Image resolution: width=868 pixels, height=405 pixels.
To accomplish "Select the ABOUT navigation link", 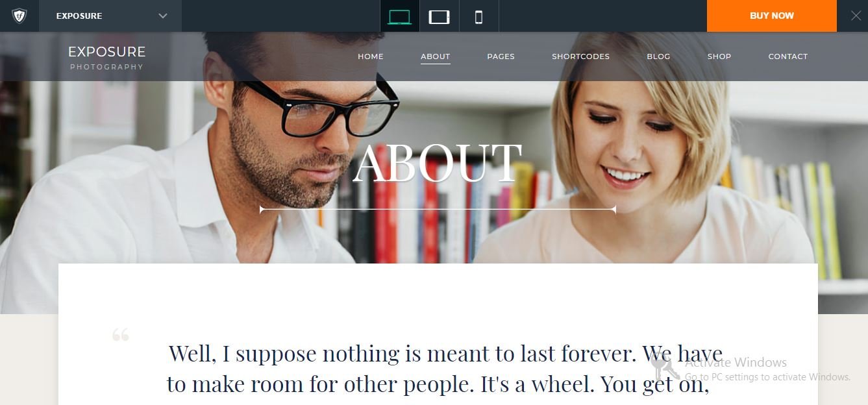I will coord(436,56).
